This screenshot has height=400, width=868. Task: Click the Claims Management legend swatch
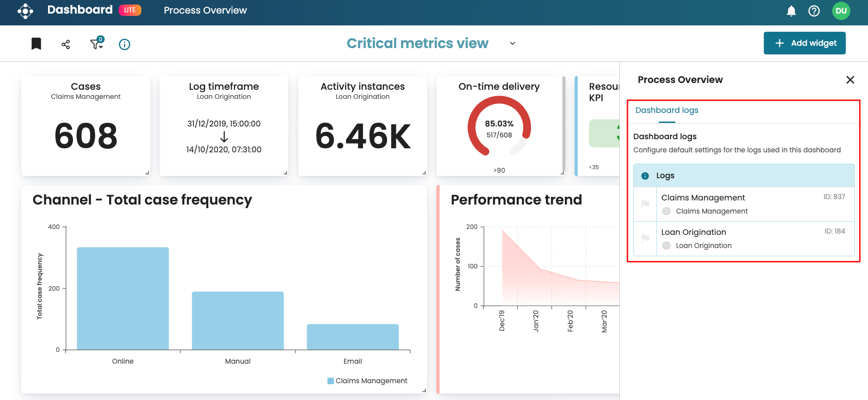[331, 381]
